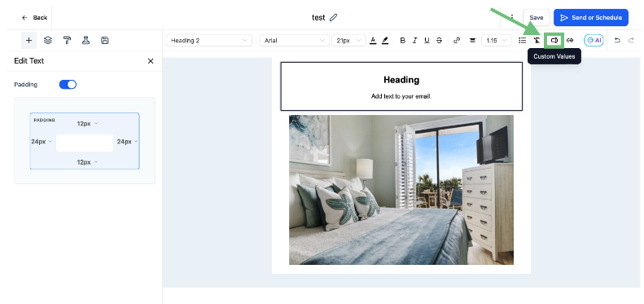The height and width of the screenshot is (304, 644).
Task: Click the save template floppy icon
Action: 105,40
